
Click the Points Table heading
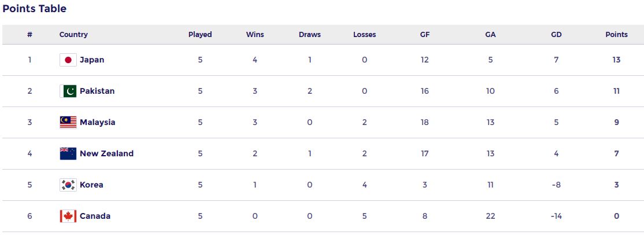35,9
